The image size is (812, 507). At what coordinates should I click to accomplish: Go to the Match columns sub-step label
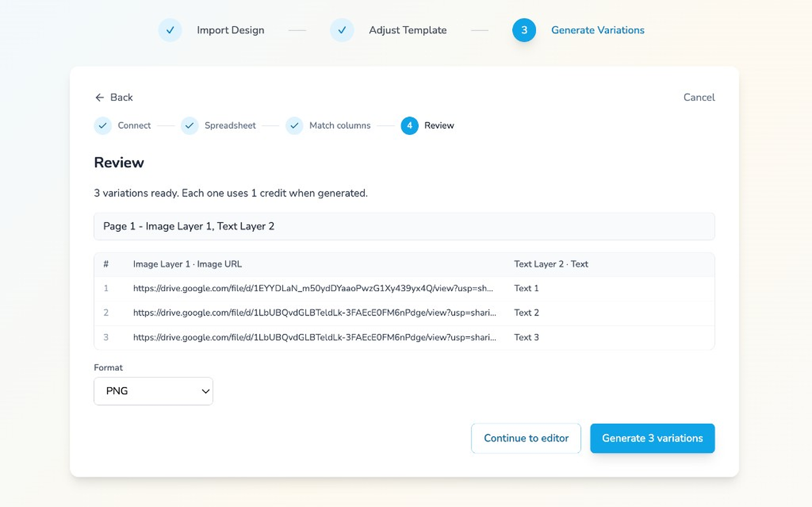tap(340, 126)
